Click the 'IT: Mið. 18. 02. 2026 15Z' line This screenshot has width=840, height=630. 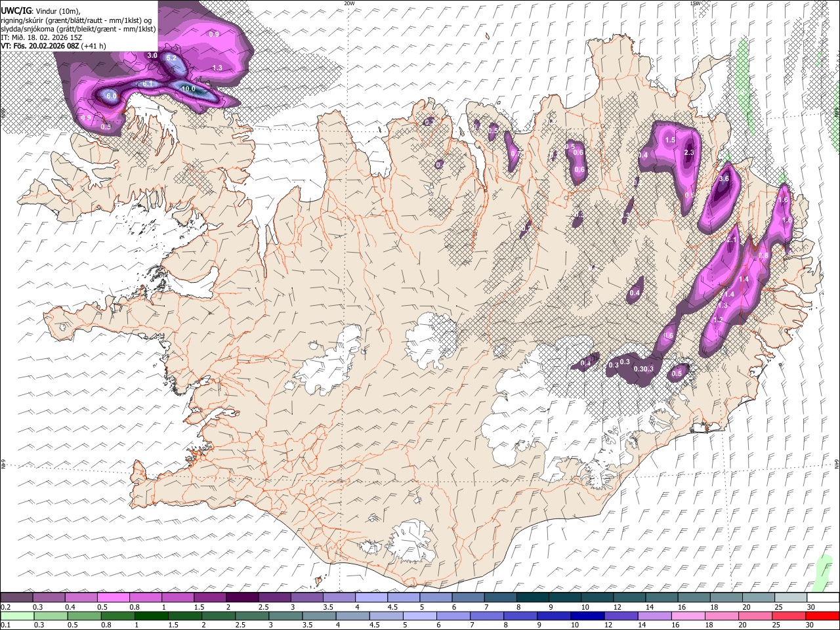(41, 37)
